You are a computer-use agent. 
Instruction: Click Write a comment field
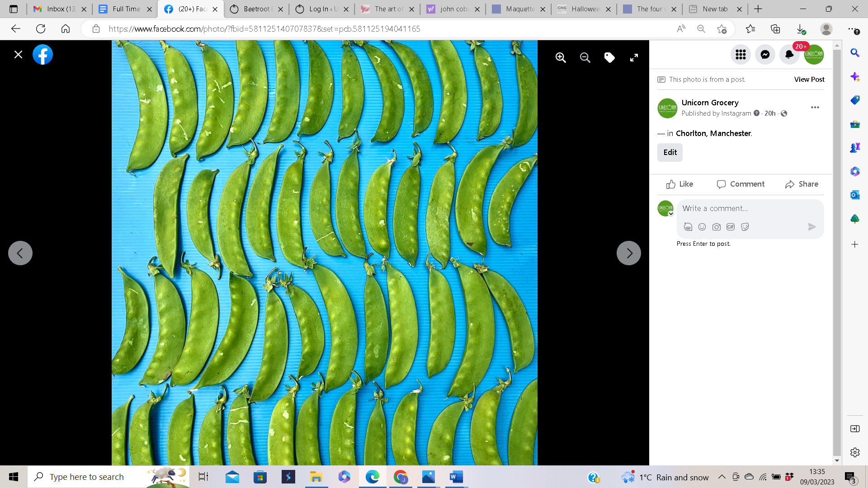741,208
